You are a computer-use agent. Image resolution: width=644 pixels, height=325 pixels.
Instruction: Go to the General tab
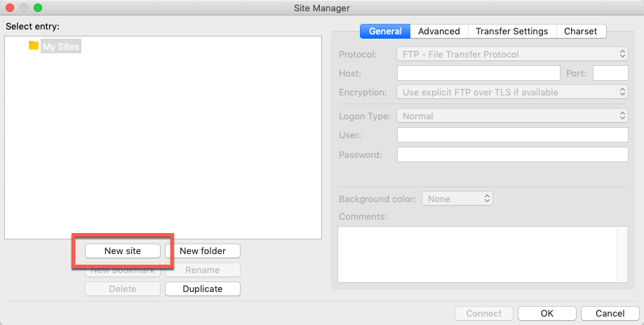pos(385,31)
